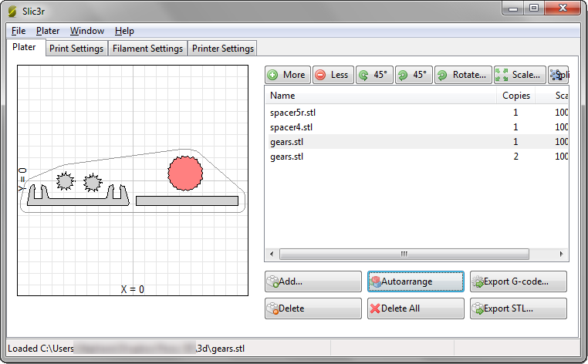The width and height of the screenshot is (588, 364).
Task: Maximize the Slic3r window
Action: 535,8
